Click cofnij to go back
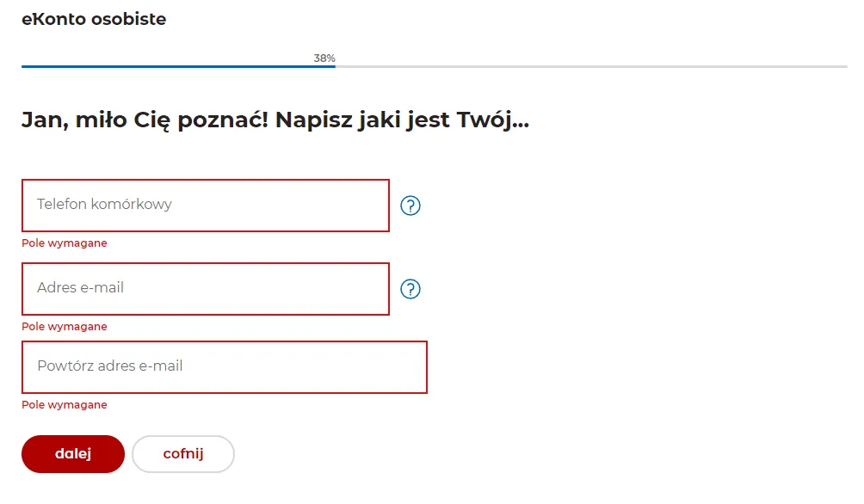This screenshot has width=864, height=504. 182,453
